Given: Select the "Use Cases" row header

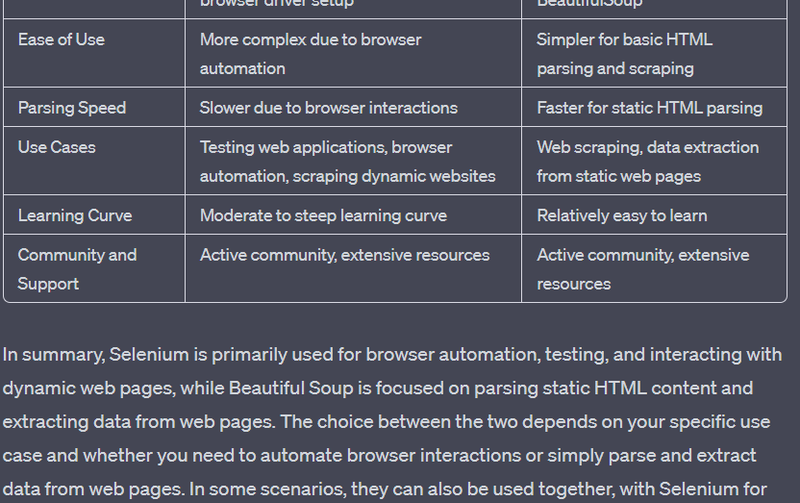Looking at the screenshot, I should coord(57,147).
